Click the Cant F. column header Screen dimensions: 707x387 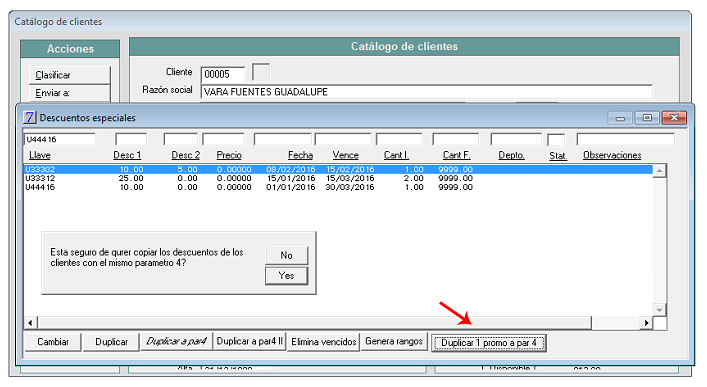456,155
